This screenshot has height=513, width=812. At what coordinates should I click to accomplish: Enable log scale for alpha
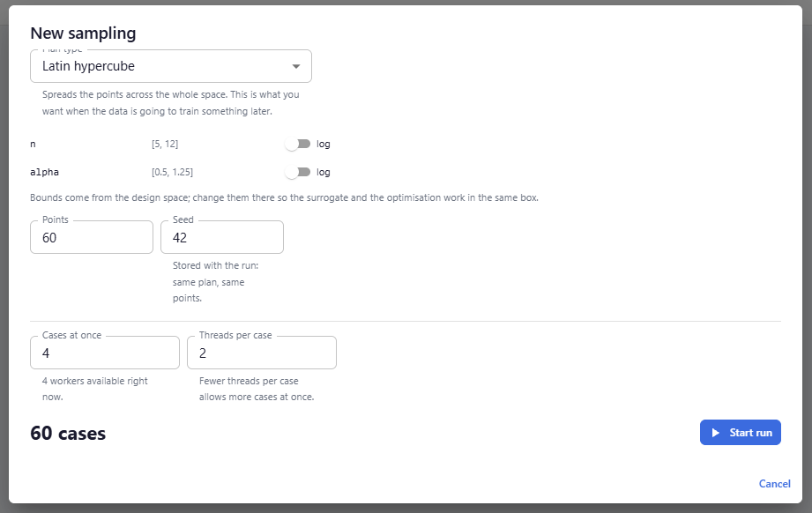coord(298,172)
